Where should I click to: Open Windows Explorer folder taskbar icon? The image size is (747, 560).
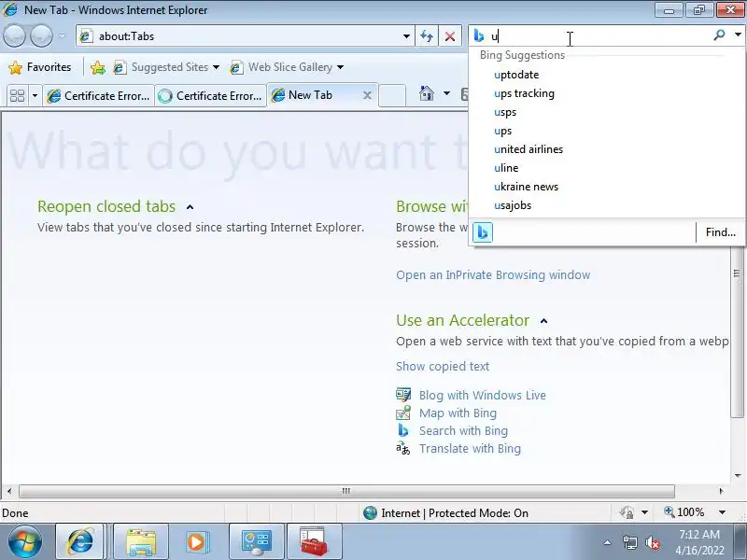pos(141,542)
